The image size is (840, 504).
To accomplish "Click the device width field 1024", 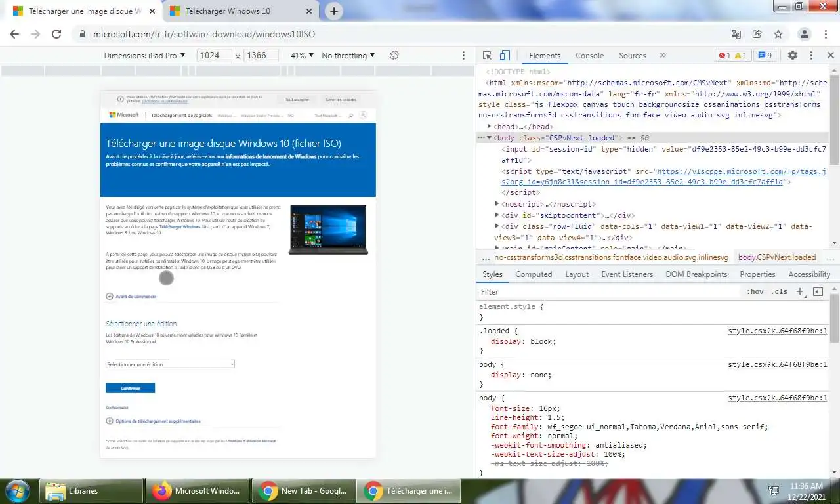I will click(x=214, y=56).
